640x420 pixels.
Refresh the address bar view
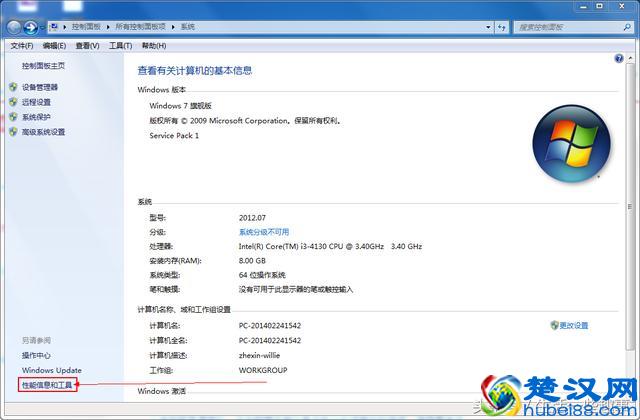coord(502,27)
